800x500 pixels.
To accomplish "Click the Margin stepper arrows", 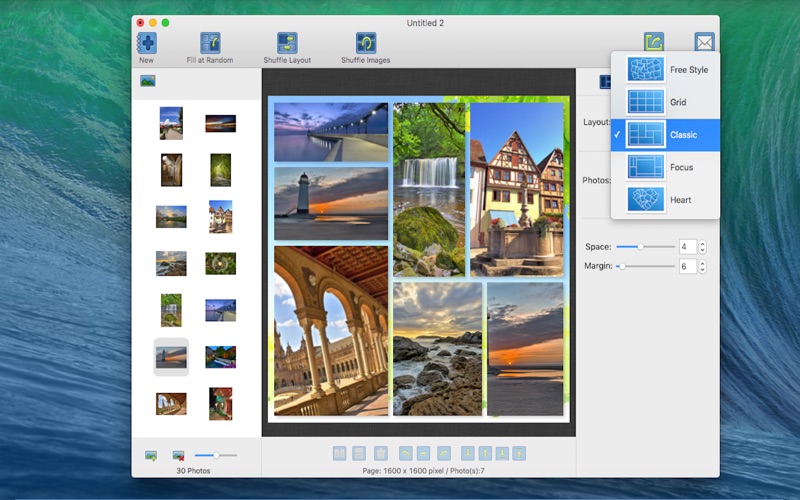I will pos(703,266).
